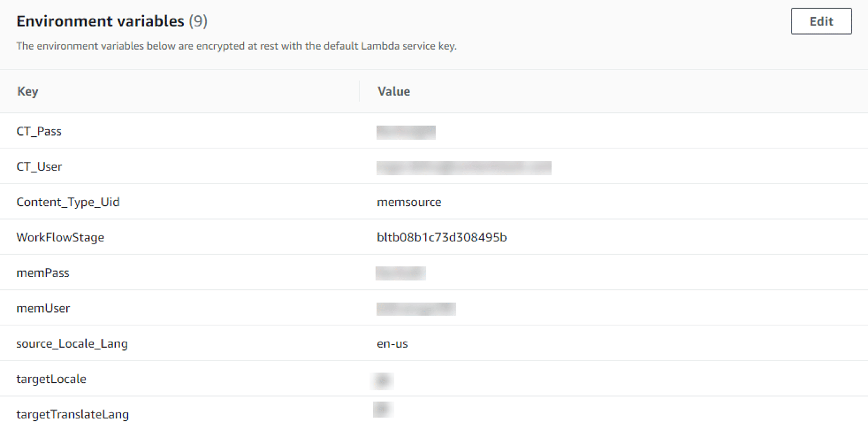Click the CT_User key
This screenshot has width=868, height=430.
pos(39,167)
